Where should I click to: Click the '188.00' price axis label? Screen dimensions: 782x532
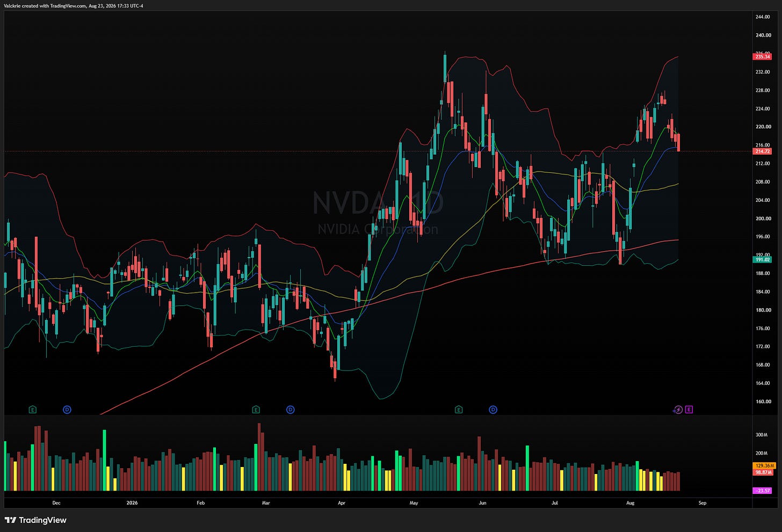coord(763,273)
